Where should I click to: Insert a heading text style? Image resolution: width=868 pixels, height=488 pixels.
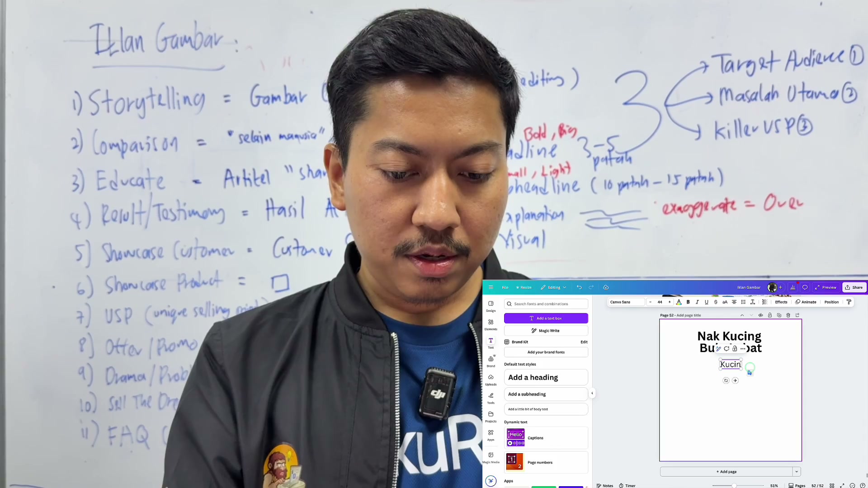(x=546, y=377)
